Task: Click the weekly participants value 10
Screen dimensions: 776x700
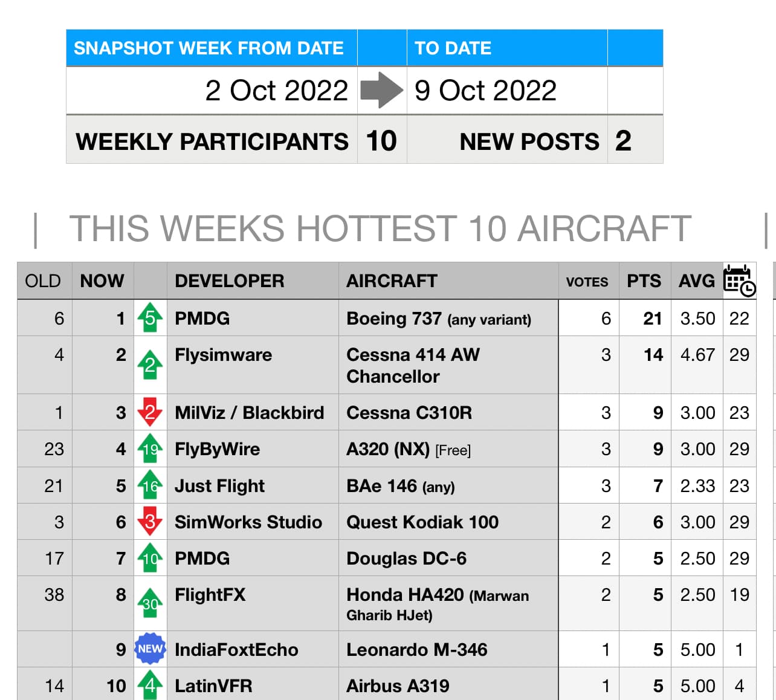Action: tap(381, 140)
